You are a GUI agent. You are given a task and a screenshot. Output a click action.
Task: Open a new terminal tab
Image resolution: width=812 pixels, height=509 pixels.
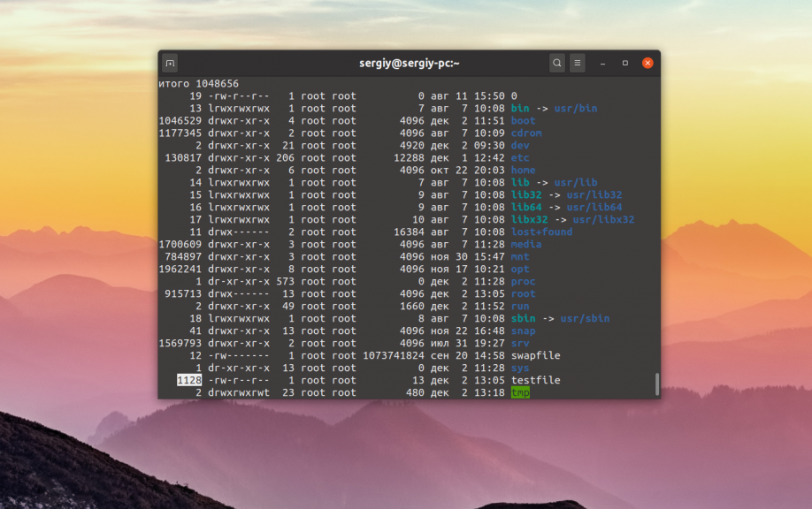(170, 63)
